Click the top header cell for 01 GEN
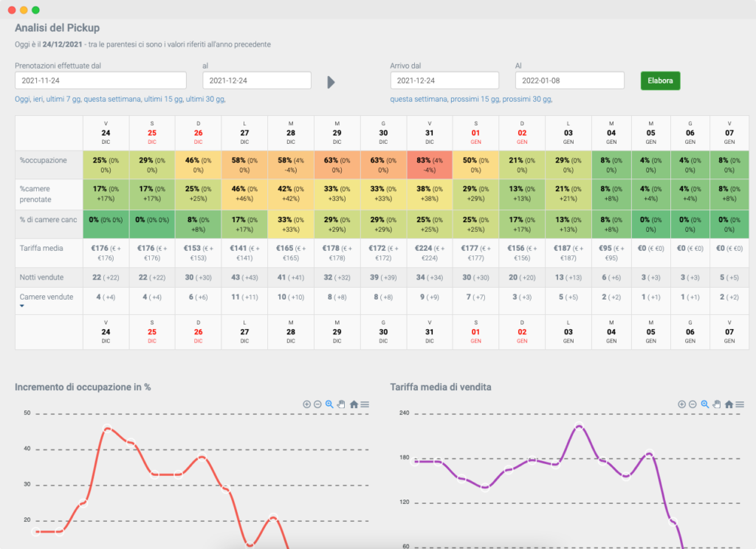Image resolution: width=756 pixels, height=549 pixels. pos(476,133)
